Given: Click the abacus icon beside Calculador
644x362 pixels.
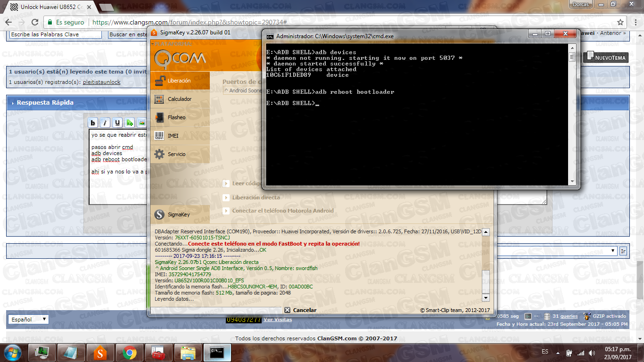Looking at the screenshot, I should pos(159,99).
